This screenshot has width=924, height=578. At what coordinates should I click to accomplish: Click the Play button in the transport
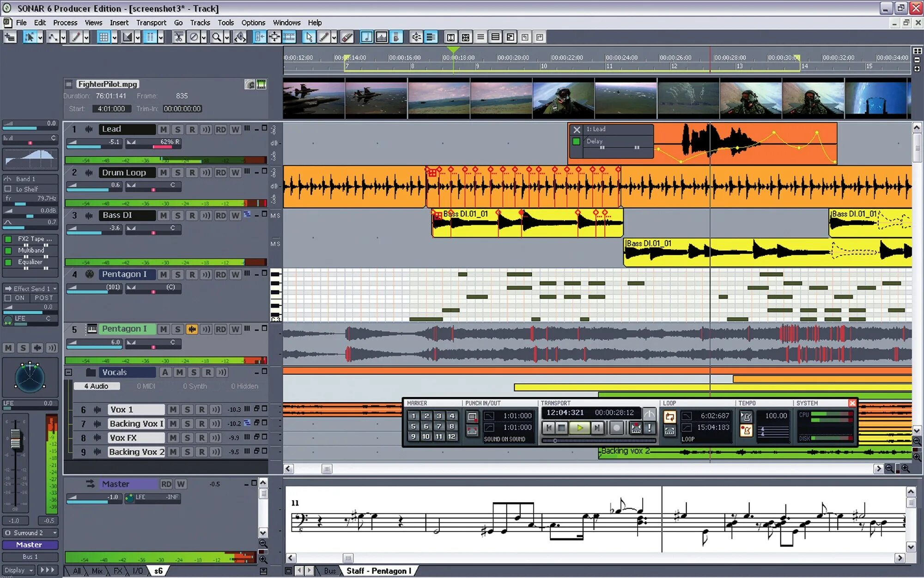[x=580, y=428]
